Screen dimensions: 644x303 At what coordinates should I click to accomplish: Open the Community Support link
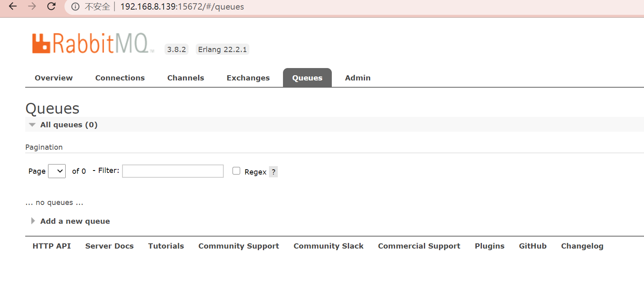tap(239, 246)
